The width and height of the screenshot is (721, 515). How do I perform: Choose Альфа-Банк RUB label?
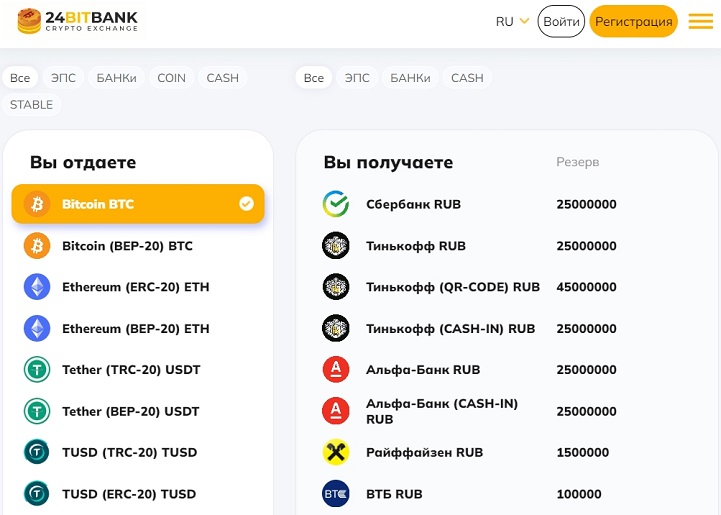423,370
